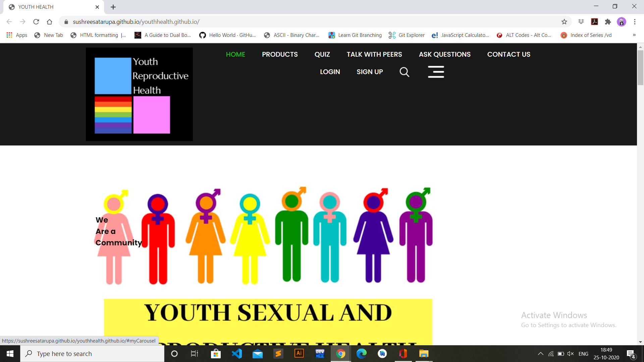This screenshot has height=362, width=644.
Task: Open the search icon in the navbar
Action: click(404, 72)
